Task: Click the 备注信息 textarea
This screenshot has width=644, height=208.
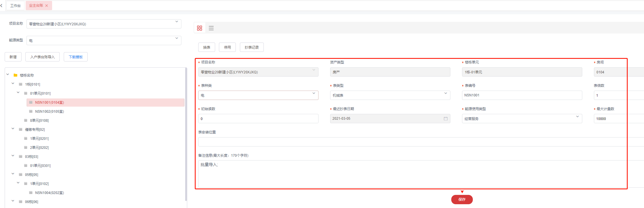Action: [421, 174]
